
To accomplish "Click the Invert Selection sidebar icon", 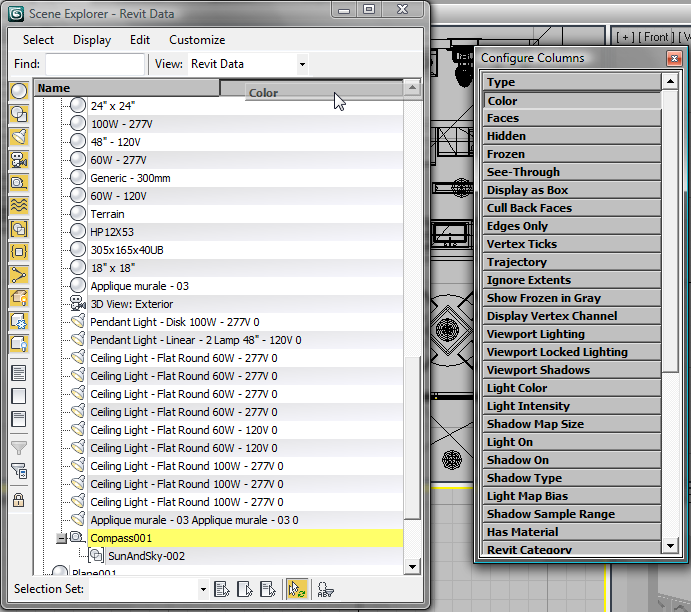I will [19, 419].
